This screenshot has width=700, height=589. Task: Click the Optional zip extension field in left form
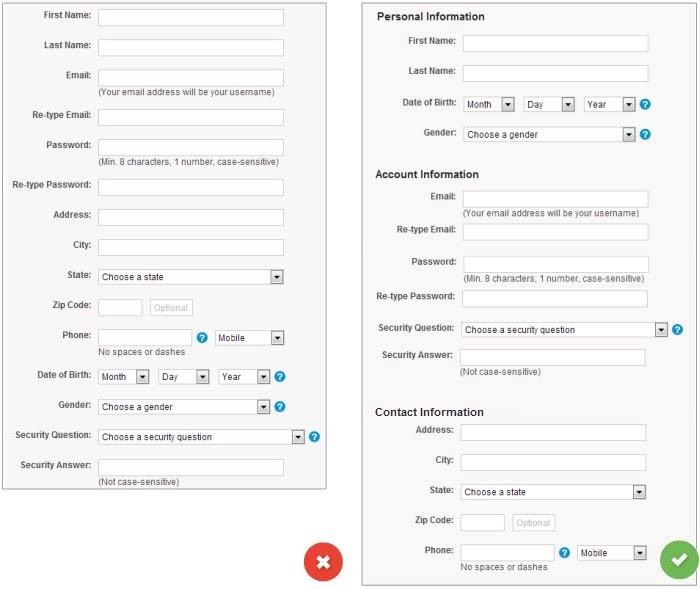click(x=171, y=307)
